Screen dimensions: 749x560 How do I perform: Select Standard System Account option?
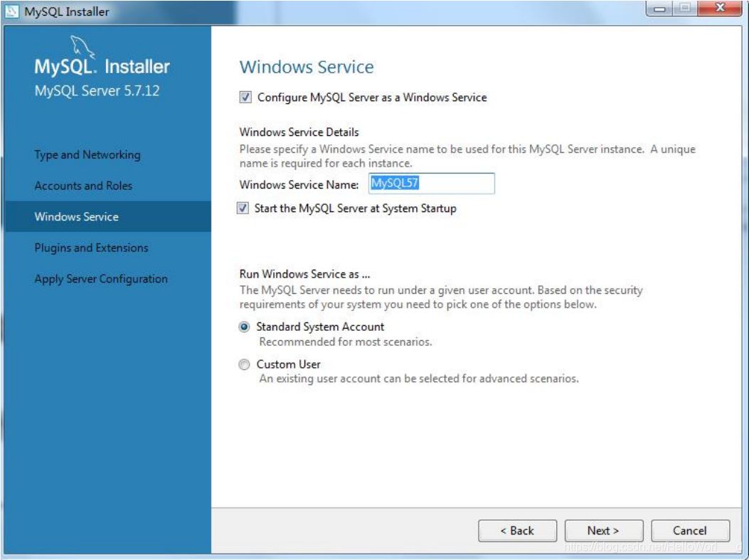tap(244, 327)
